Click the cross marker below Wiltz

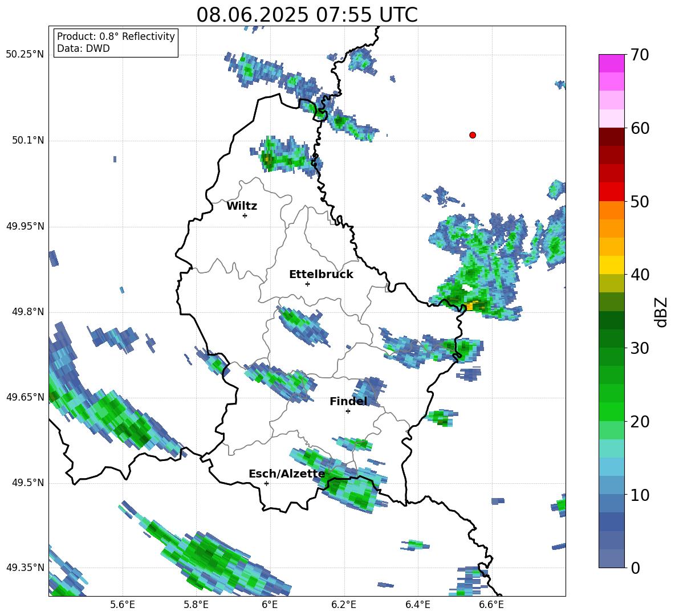coord(245,215)
